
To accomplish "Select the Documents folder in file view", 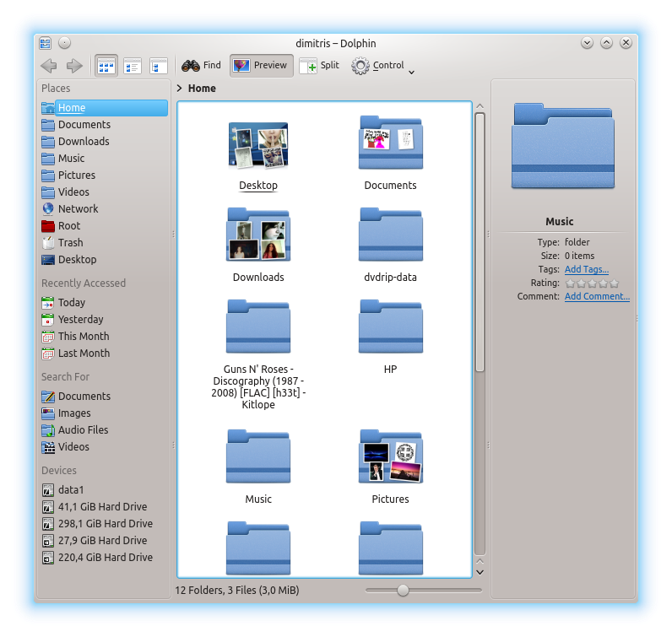I will tap(390, 153).
